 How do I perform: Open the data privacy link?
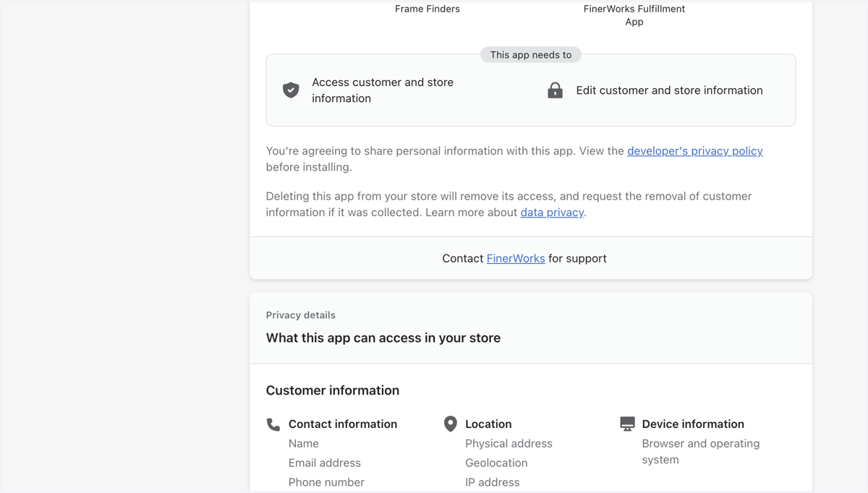click(x=552, y=213)
